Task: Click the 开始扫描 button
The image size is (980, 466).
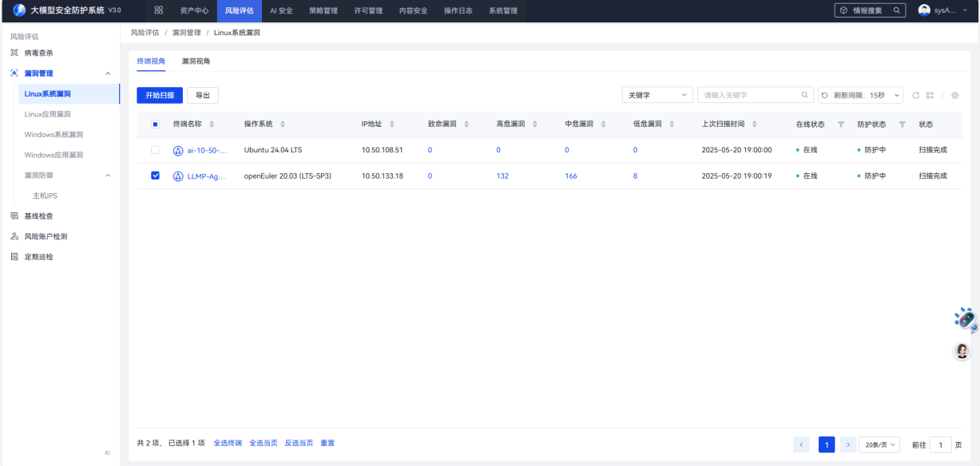Action: coord(160,95)
